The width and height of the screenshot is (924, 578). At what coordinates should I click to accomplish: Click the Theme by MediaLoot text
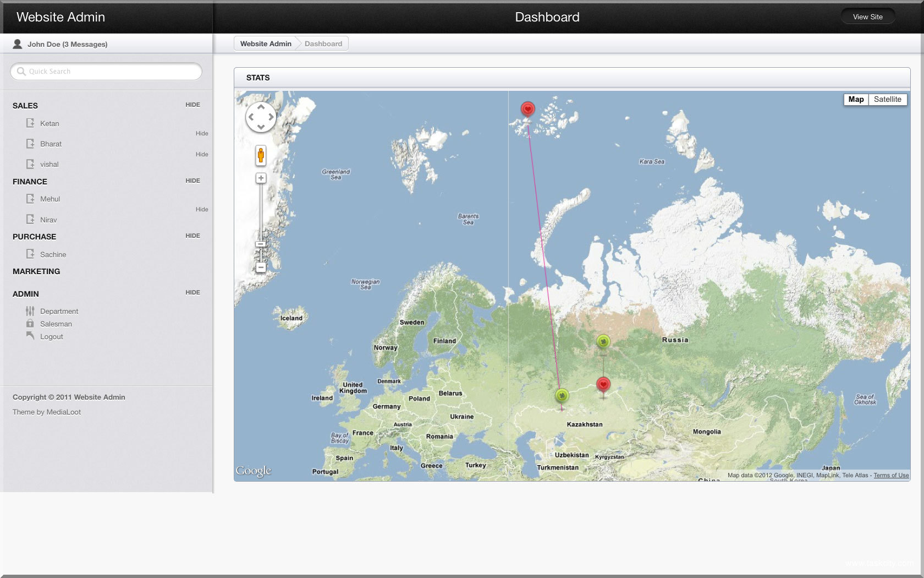pos(47,412)
